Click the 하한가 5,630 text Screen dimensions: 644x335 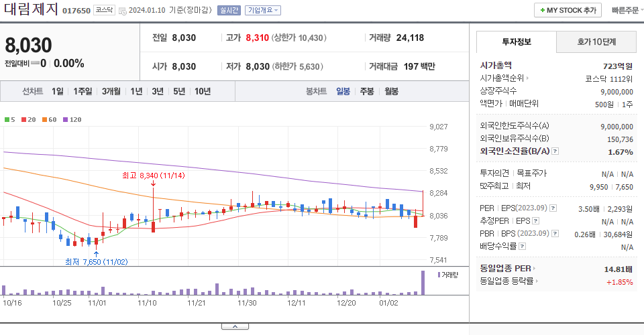click(x=297, y=66)
